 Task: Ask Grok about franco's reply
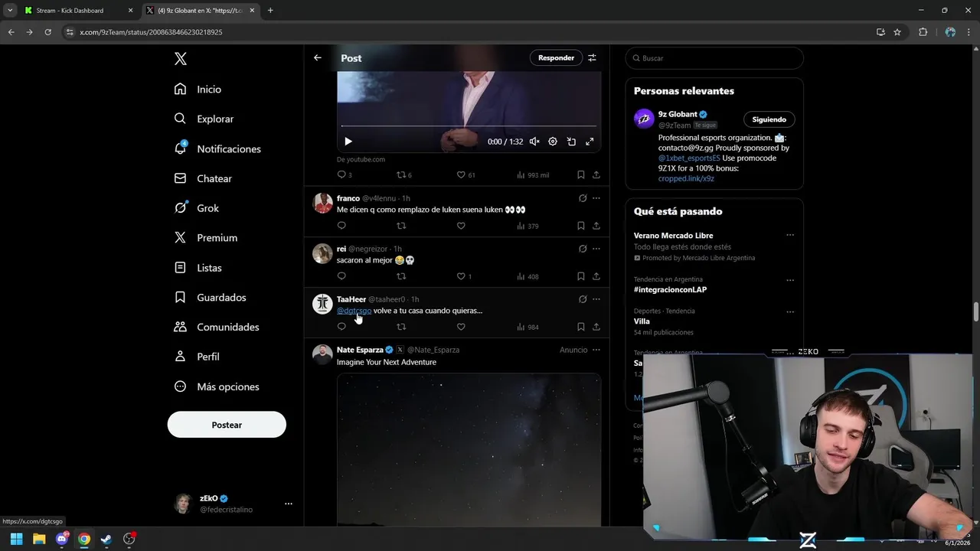[583, 198]
